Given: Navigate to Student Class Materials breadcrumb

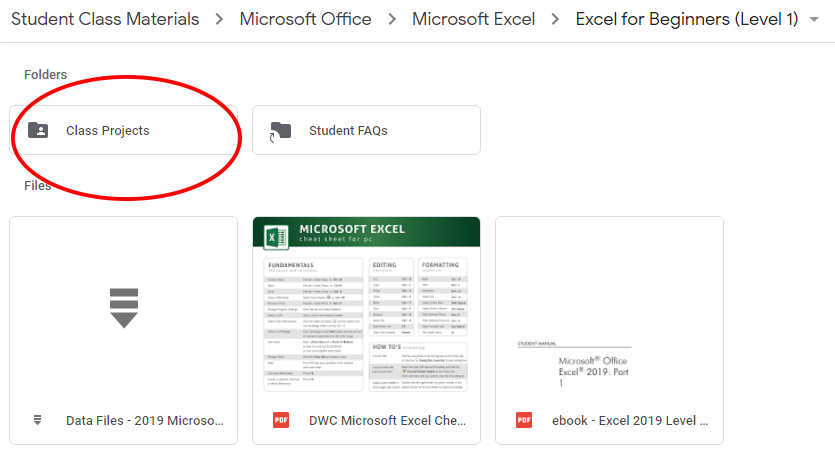Looking at the screenshot, I should (105, 19).
